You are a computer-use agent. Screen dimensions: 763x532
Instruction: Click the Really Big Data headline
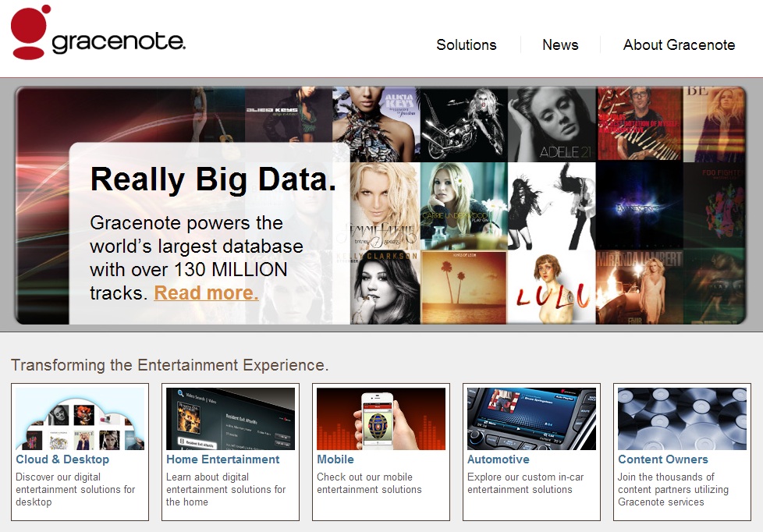tap(213, 179)
